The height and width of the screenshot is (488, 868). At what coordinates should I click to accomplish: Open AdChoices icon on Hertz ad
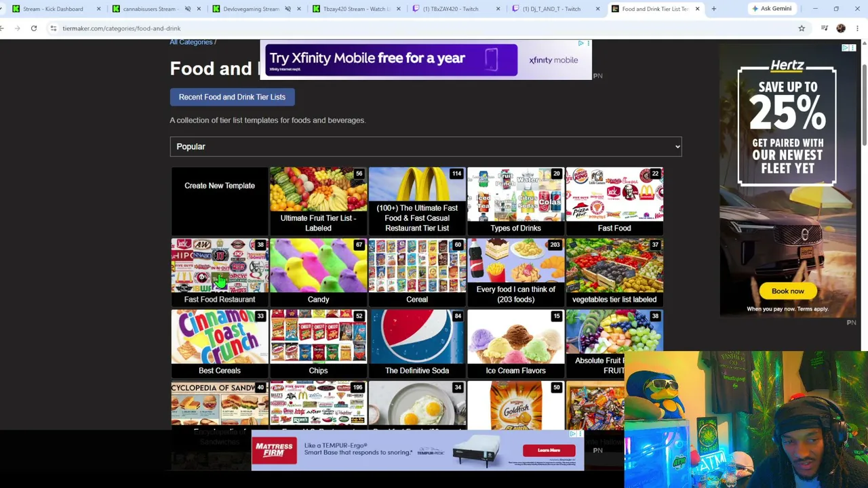846,48
